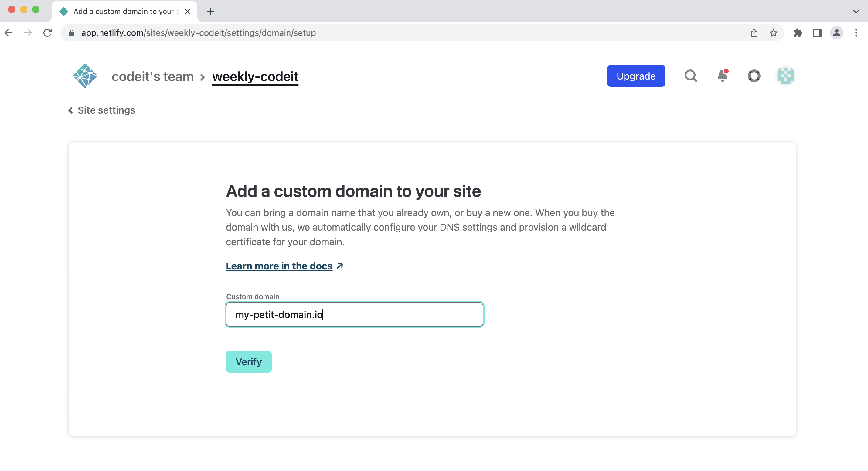Open the search magnifier icon

point(690,76)
